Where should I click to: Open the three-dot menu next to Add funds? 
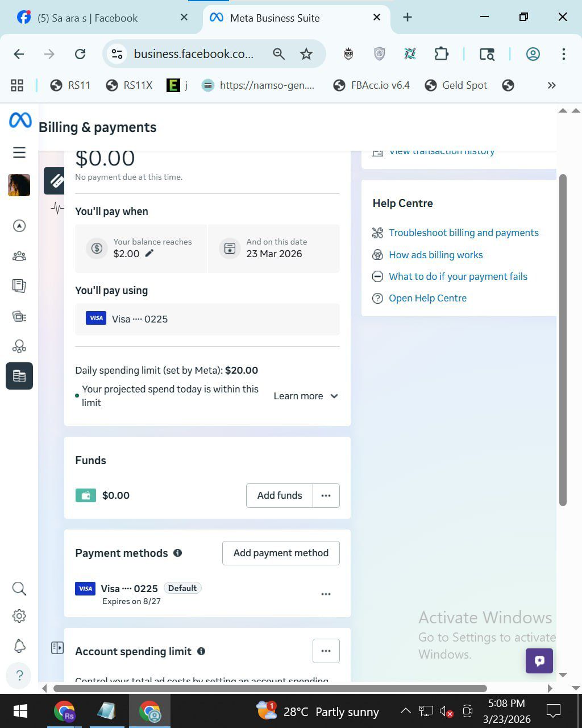point(326,495)
